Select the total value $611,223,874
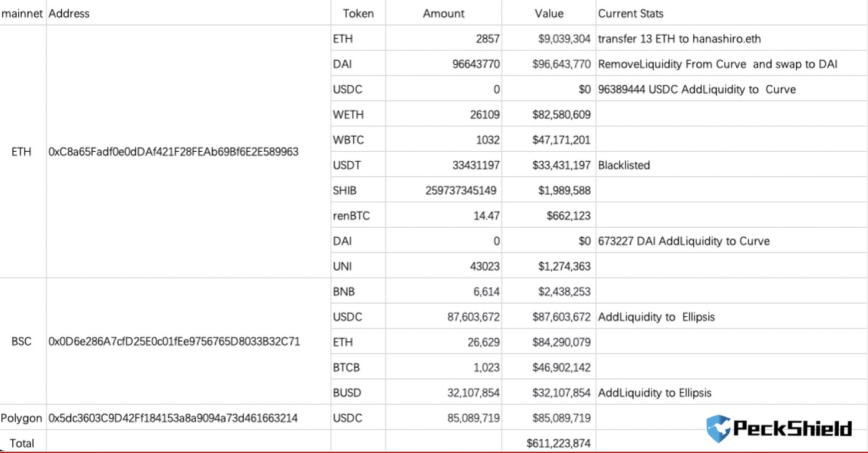Viewport: 868px width, 453px height. [558, 443]
